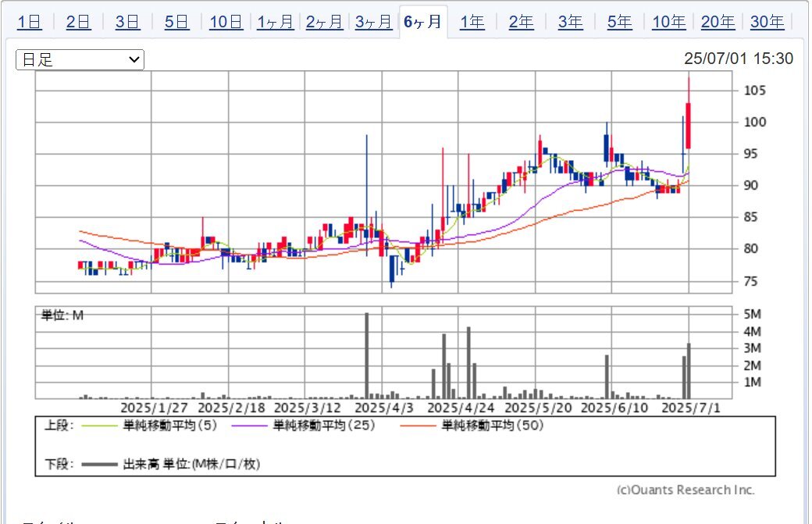Open the 30年 chart range
This screenshot has height=524, width=812.
pos(767,23)
